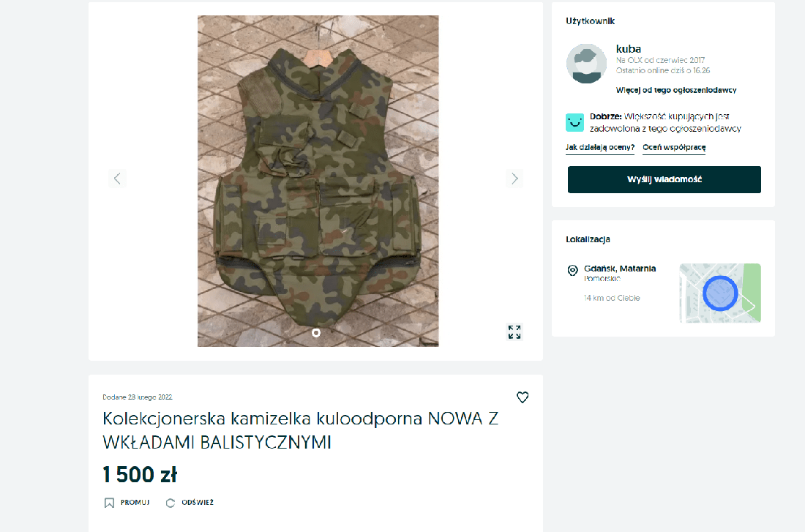The image size is (805, 532).
Task: Click the PROMUJ bookmark icon
Action: [x=109, y=503]
